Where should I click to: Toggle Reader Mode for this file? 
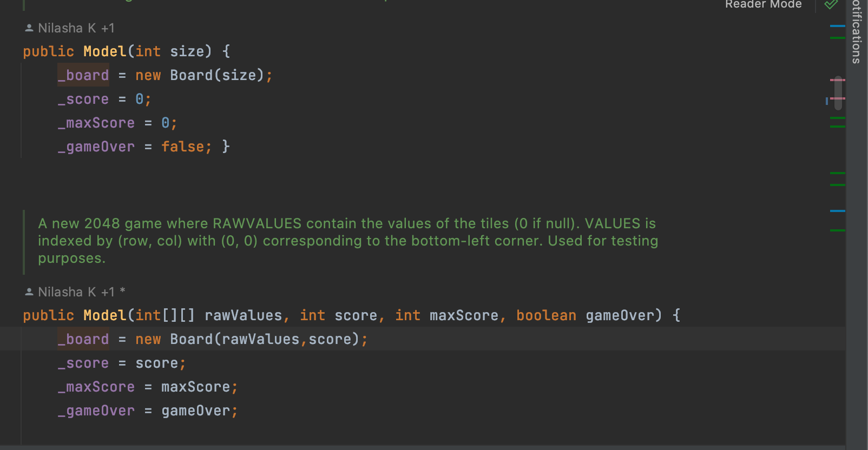click(763, 5)
